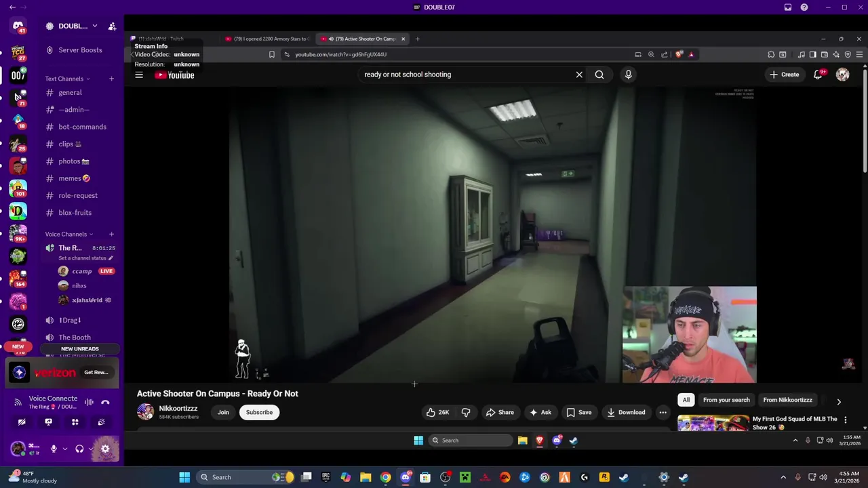Dislike the video

coord(466,412)
